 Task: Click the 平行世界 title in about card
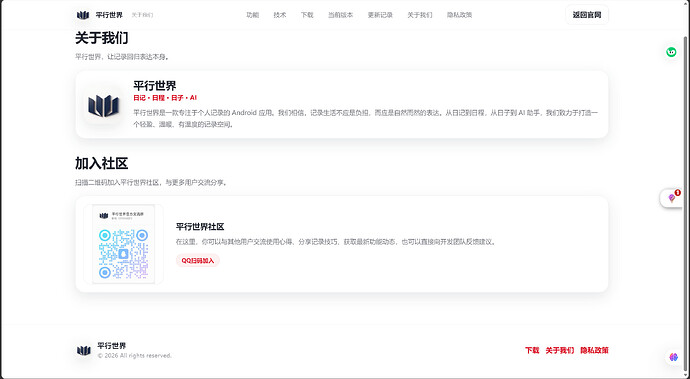click(155, 85)
